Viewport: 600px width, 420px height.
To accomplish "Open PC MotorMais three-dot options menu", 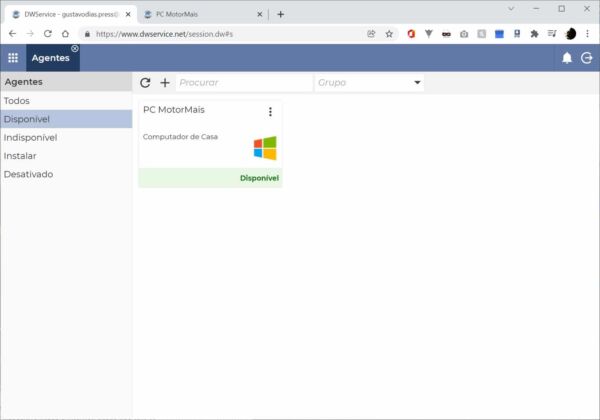I will click(270, 111).
